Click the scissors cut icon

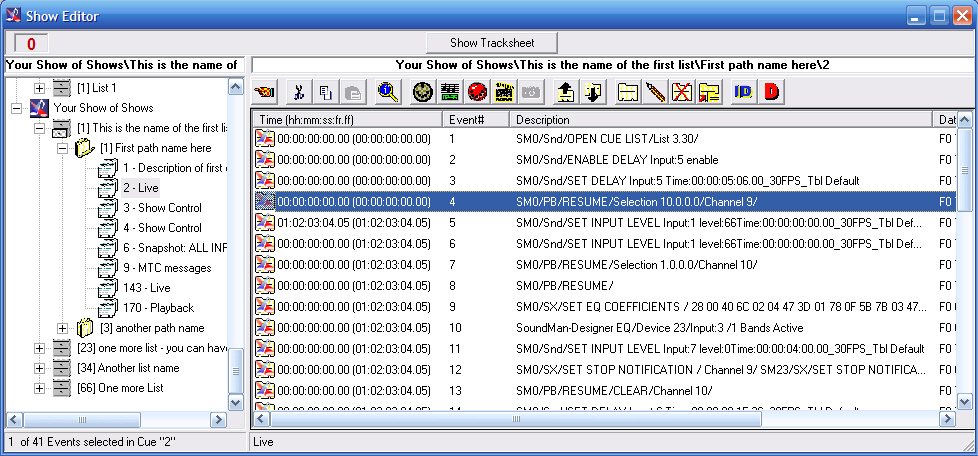click(299, 92)
